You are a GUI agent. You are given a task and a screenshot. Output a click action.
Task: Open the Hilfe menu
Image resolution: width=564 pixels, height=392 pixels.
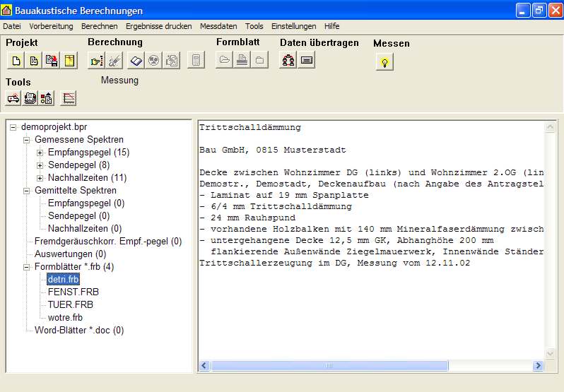coord(331,26)
